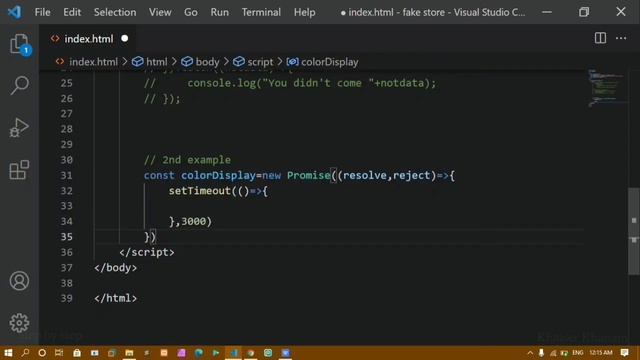Viewport: 640px width, 360px height.
Task: Open the View menu
Action: [160, 12]
